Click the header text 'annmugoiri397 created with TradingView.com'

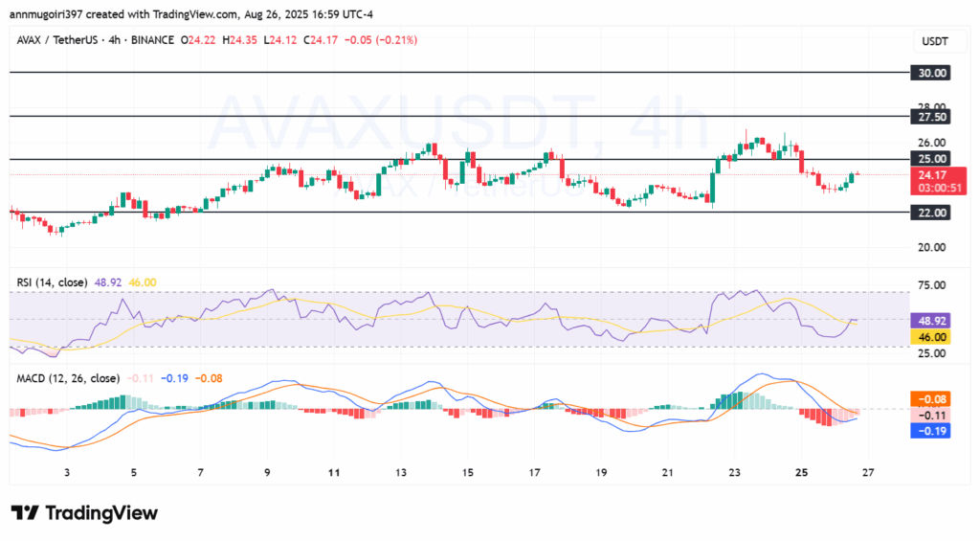pyautogui.click(x=123, y=14)
